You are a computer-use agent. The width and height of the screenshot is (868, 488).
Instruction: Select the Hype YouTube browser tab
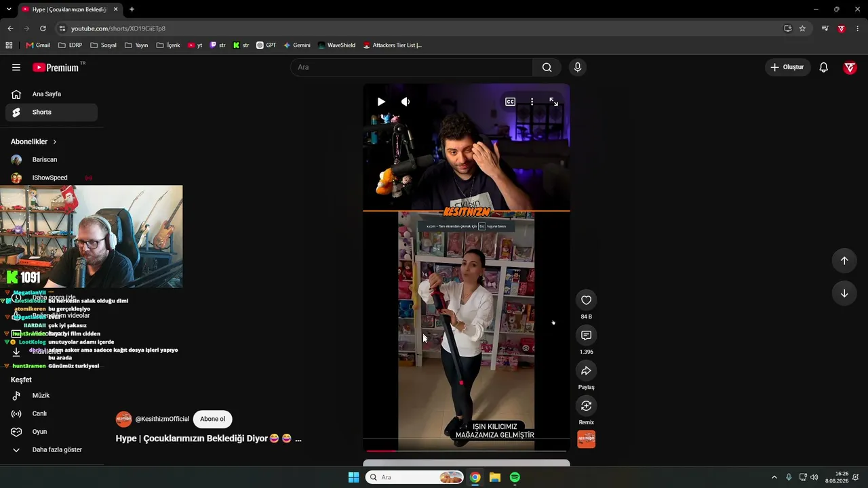69,9
